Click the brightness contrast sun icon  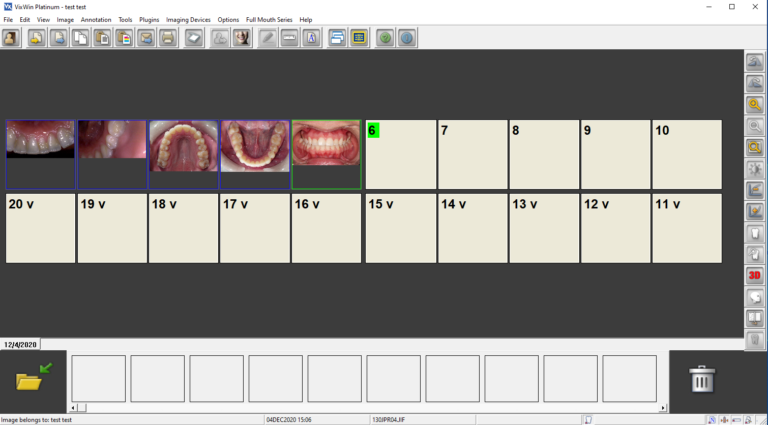click(x=755, y=168)
